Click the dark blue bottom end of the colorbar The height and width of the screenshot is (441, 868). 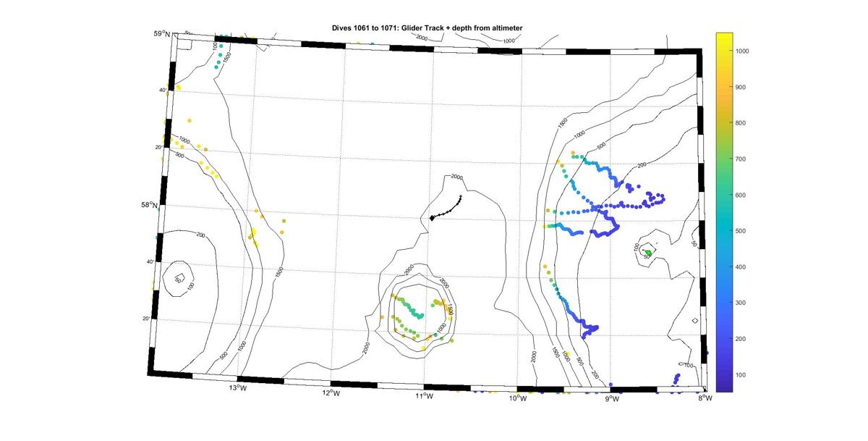tap(725, 386)
